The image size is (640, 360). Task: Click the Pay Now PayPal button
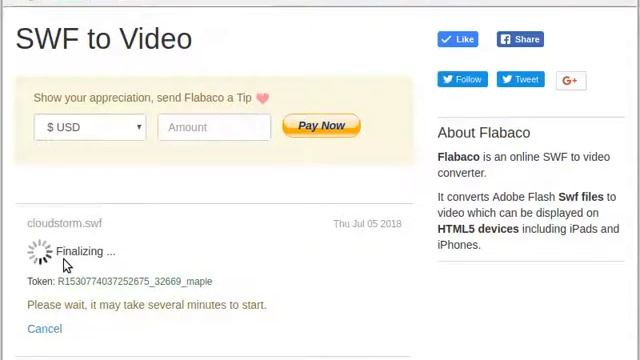click(322, 126)
